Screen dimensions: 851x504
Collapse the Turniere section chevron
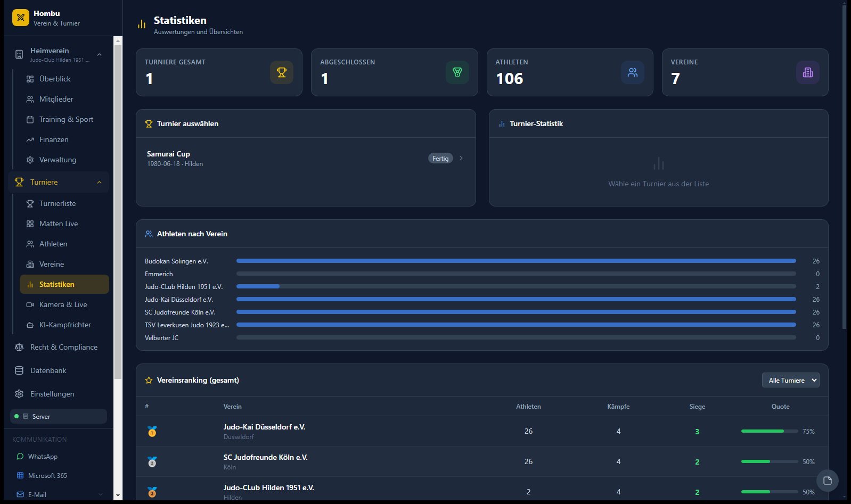coord(100,182)
